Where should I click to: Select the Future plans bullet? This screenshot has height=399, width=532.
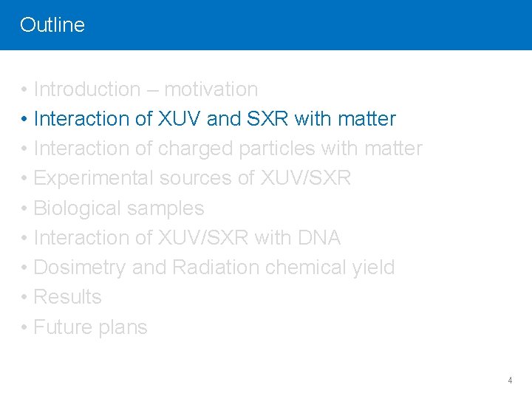(x=90, y=327)
